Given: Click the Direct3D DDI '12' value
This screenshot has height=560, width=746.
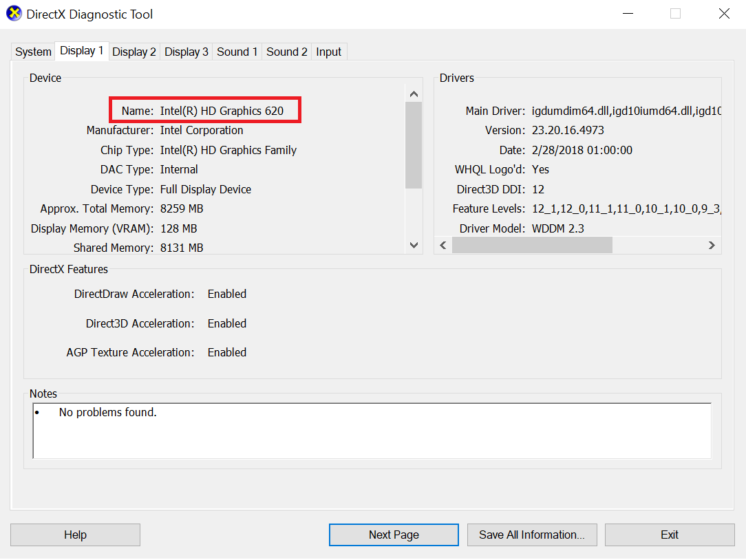Looking at the screenshot, I should 538,189.
